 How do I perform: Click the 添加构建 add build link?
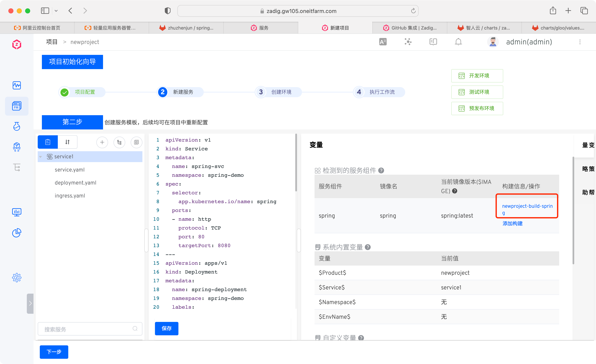click(513, 223)
